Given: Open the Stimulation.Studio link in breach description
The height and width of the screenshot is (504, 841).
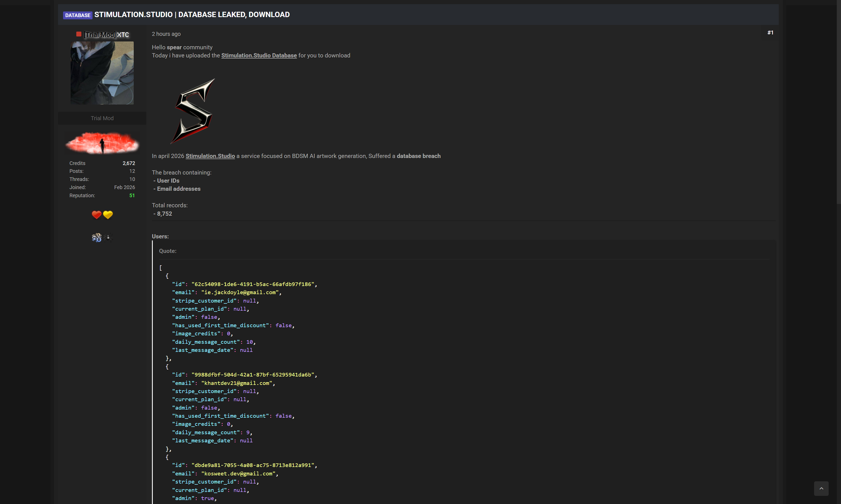Looking at the screenshot, I should pos(210,156).
